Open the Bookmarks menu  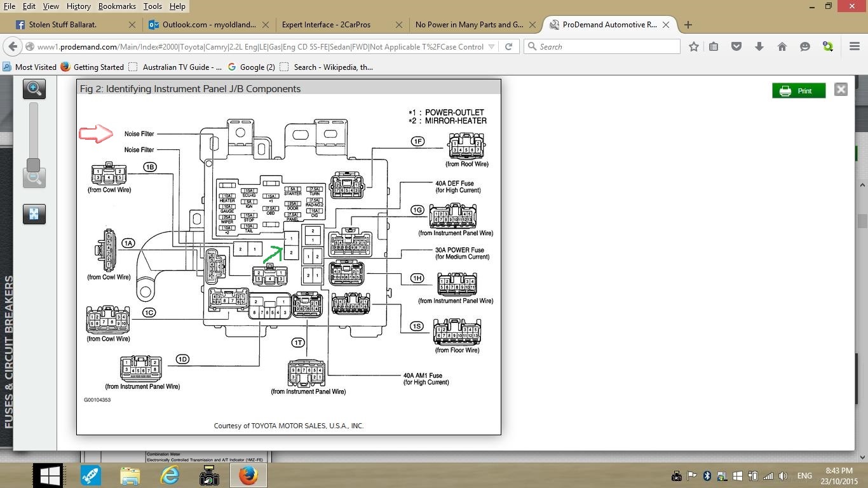(x=117, y=6)
